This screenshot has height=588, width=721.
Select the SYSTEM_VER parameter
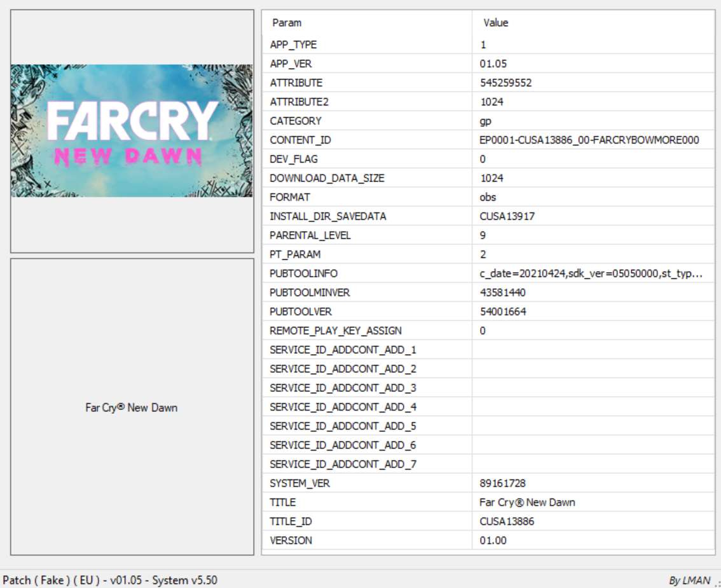click(299, 483)
